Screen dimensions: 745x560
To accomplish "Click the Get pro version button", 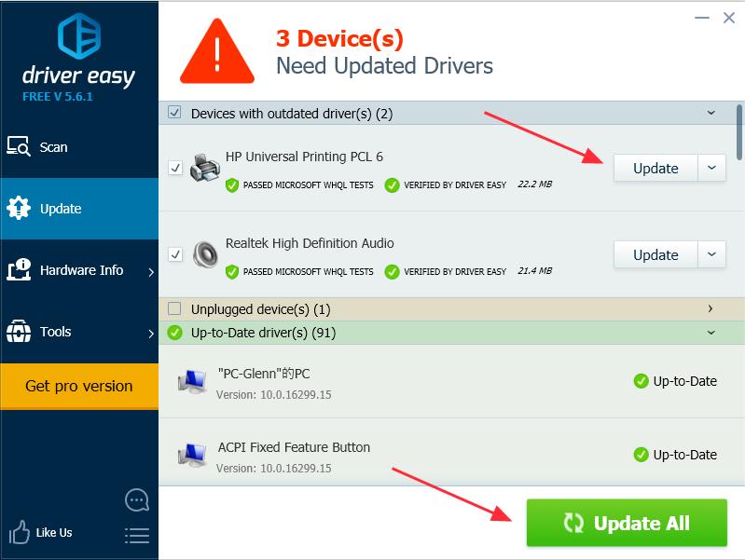I will click(x=79, y=386).
